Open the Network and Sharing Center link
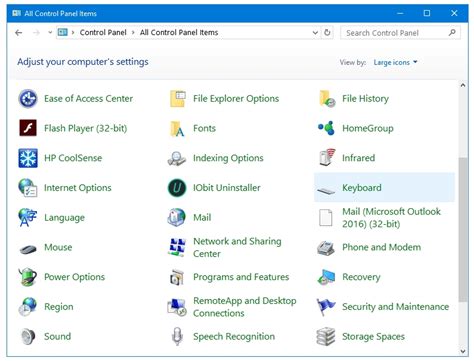Image resolution: width=474 pixels, height=361 pixels. pyautogui.click(x=237, y=247)
